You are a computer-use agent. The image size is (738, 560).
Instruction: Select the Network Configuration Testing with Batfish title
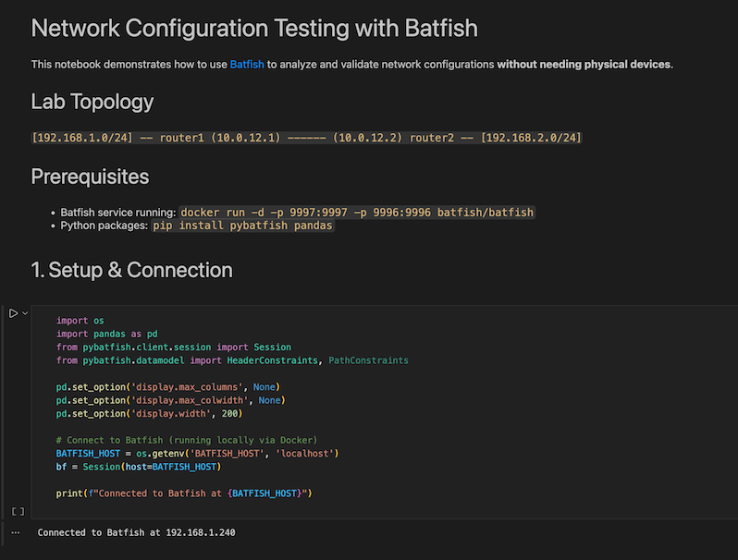point(254,28)
